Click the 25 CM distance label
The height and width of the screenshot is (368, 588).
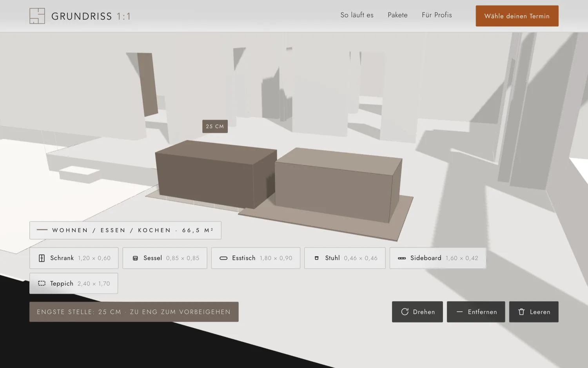215,126
